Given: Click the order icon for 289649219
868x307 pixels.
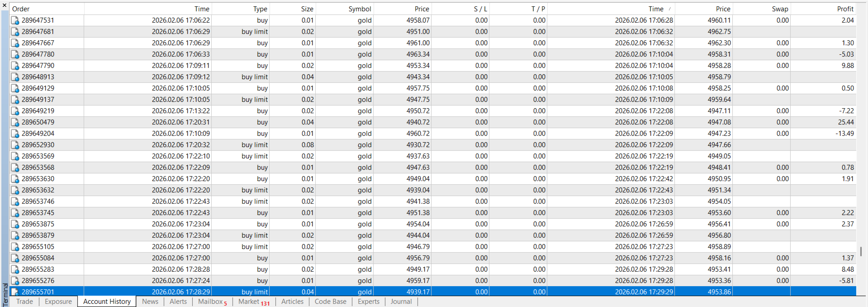Looking at the screenshot, I should click(x=15, y=111).
